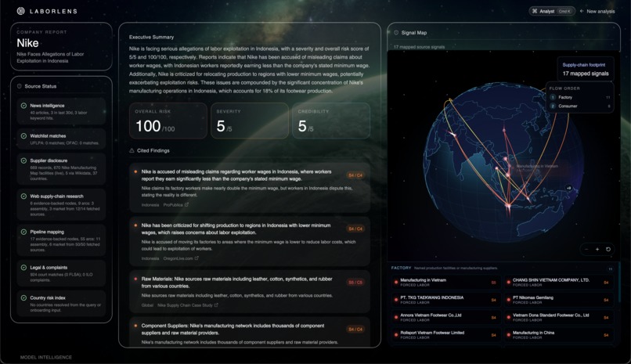Select Rollsport Vietnam Footwear Limited factory
631x364 pixels.
tap(446, 335)
